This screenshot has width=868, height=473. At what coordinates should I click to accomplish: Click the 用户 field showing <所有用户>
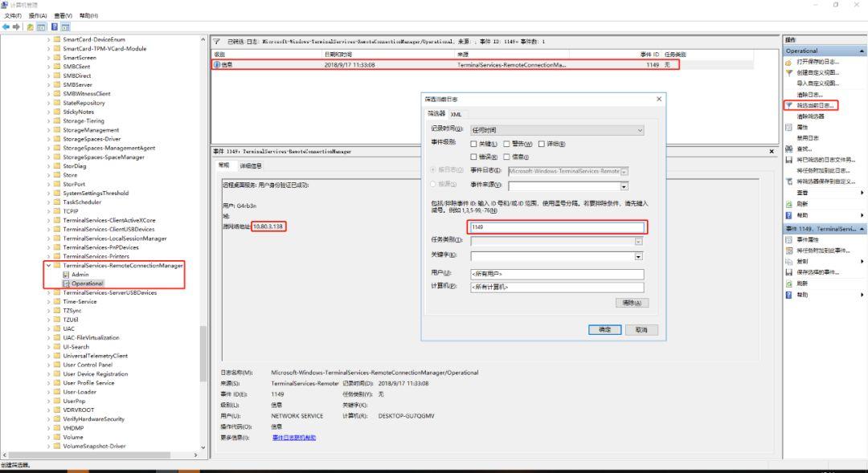(557, 274)
